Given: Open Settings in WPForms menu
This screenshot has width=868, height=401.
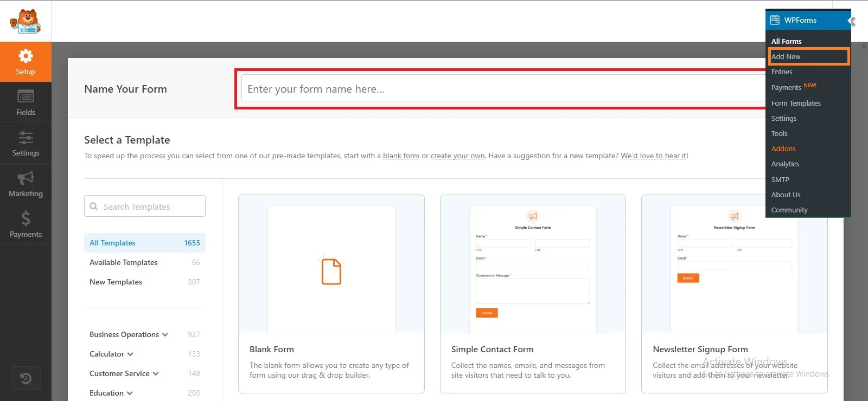Looking at the screenshot, I should coord(784,118).
